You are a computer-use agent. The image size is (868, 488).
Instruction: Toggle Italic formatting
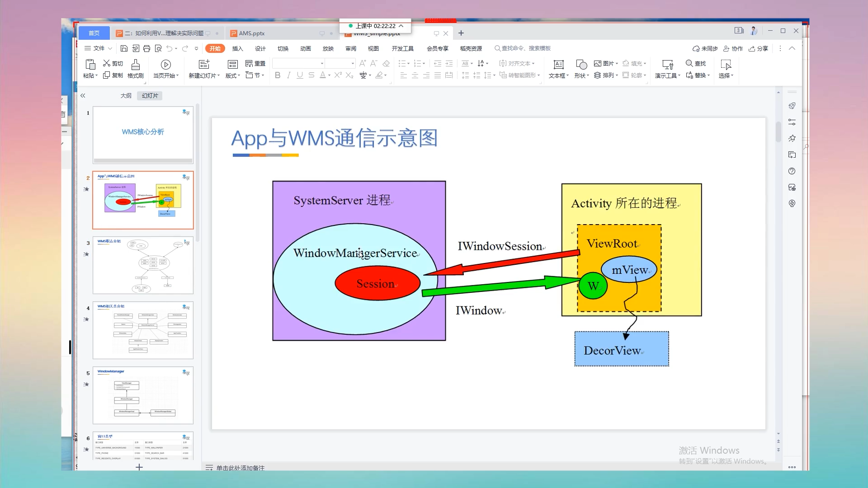pyautogui.click(x=288, y=75)
